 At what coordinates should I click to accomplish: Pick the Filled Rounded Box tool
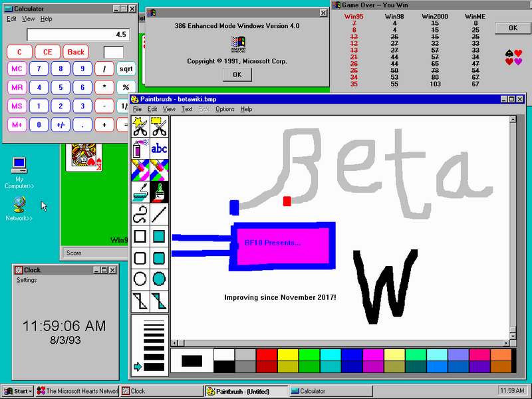tap(159, 258)
